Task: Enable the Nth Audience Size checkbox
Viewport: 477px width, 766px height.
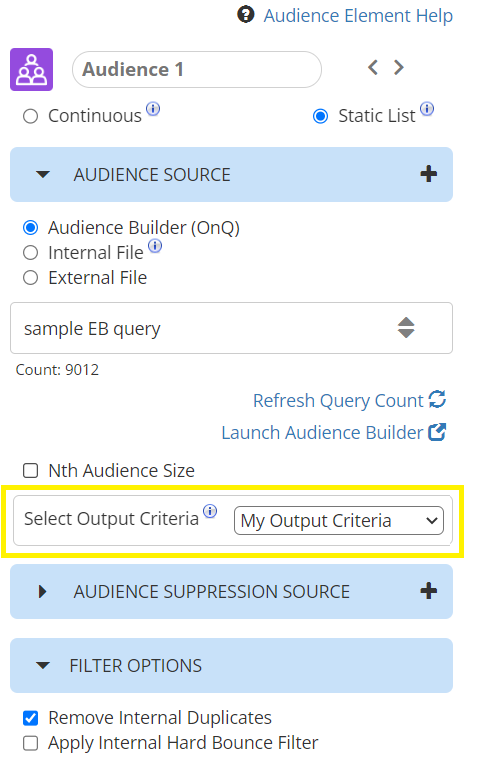Action: pos(30,470)
